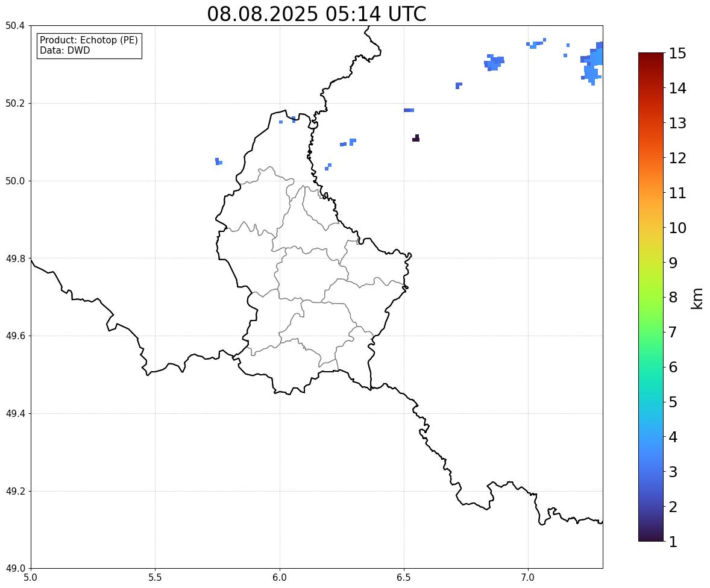Click colorbar tick label '10'
Image resolution: width=710 pixels, height=588 pixels.
click(x=677, y=228)
